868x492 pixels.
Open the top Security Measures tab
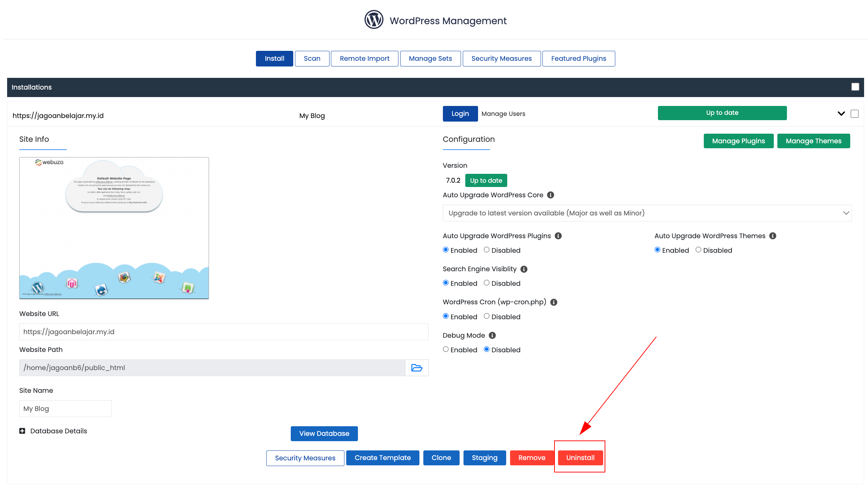tap(502, 59)
